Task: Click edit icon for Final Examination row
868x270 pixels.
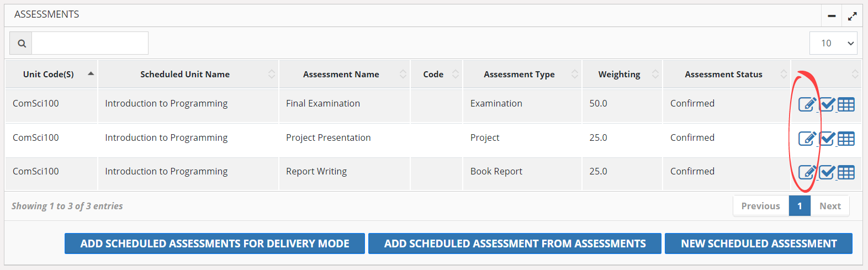Action: 807,104
